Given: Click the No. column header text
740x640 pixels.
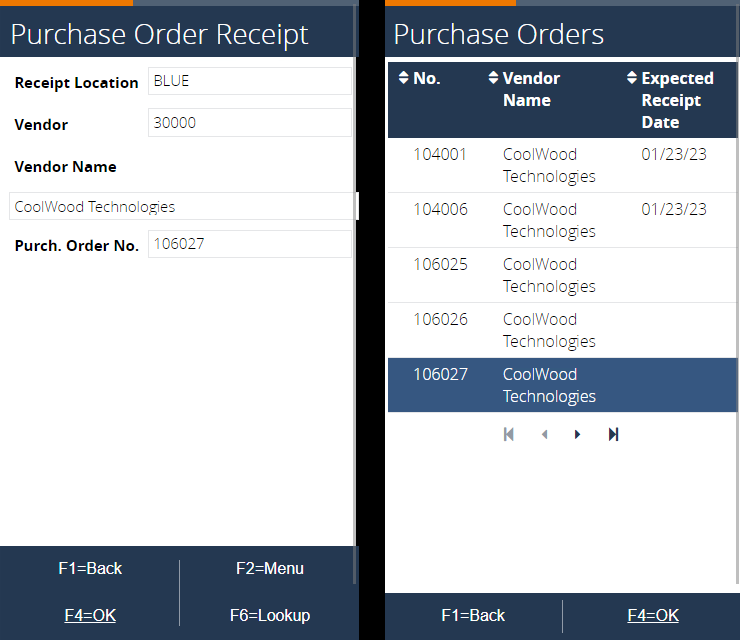Looking at the screenshot, I should pos(427,78).
